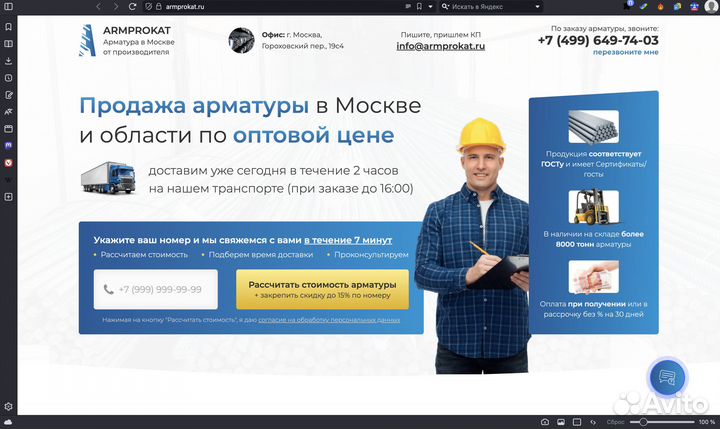This screenshot has height=429, width=720.
Task: Click the 'перезвоните мне' callback link
Action: (625, 52)
